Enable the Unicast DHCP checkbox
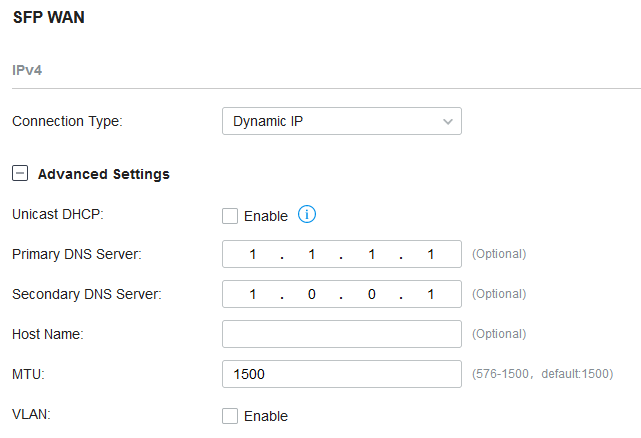The width and height of the screenshot is (641, 438). click(x=230, y=216)
